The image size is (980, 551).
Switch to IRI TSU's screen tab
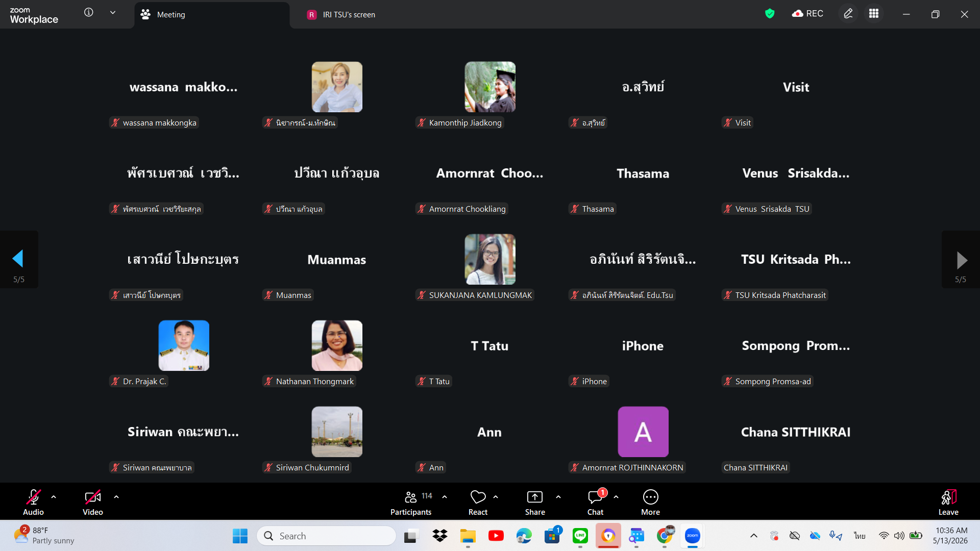tap(341, 15)
